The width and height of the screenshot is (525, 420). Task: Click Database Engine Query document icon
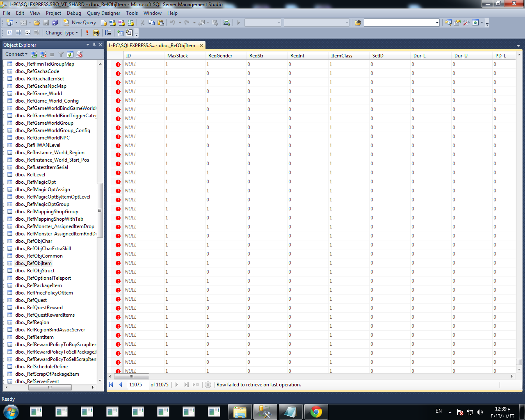pos(104,23)
